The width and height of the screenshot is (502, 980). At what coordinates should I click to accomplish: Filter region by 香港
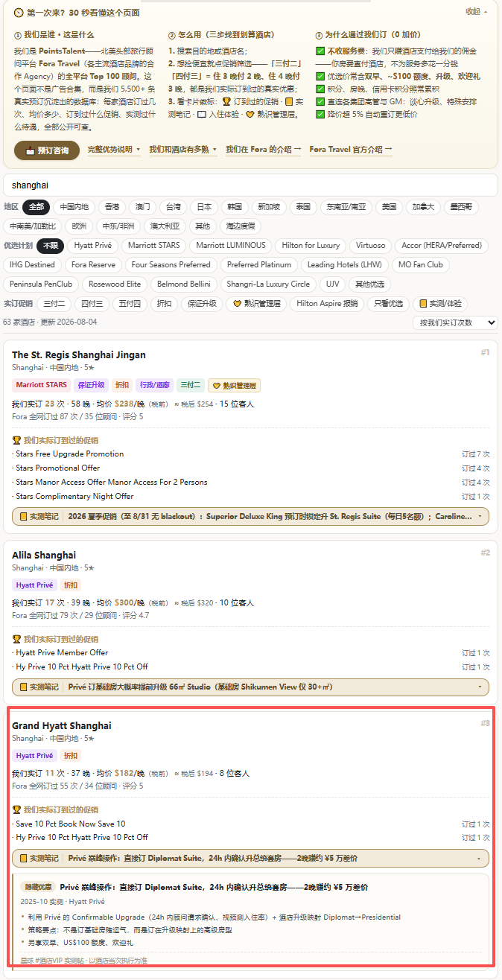(112, 206)
